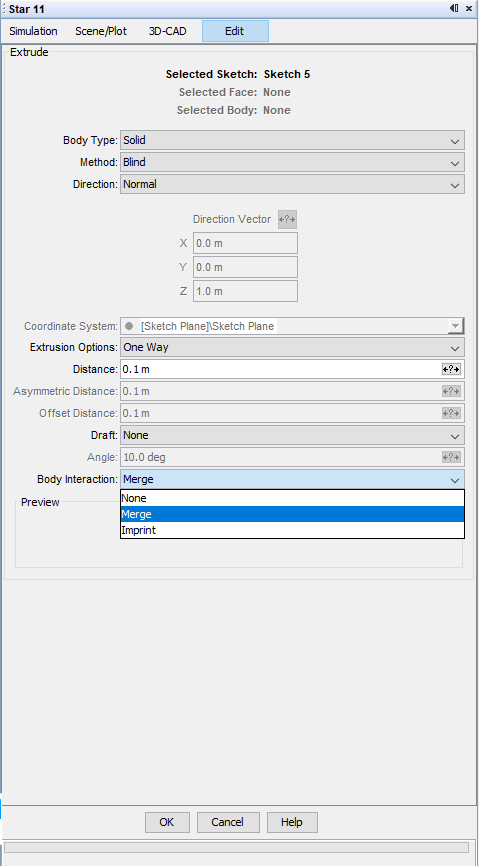This screenshot has height=866, width=479.
Task: Click the panel pin icon in the title bar
Action: click(x=454, y=8)
